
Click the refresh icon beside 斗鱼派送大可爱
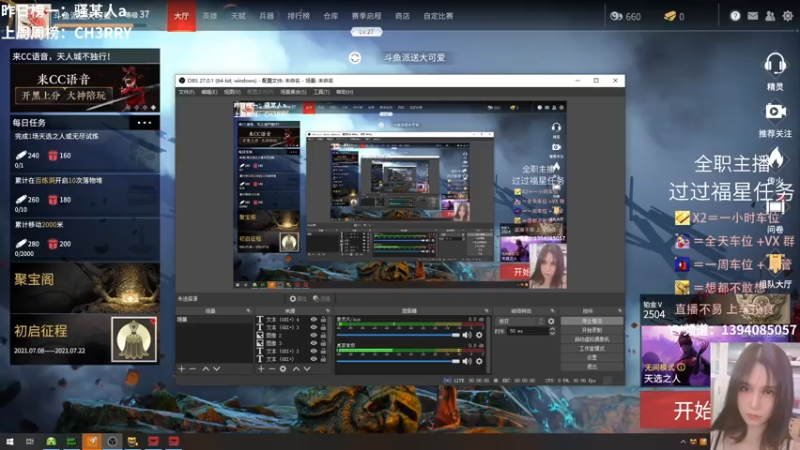point(355,58)
